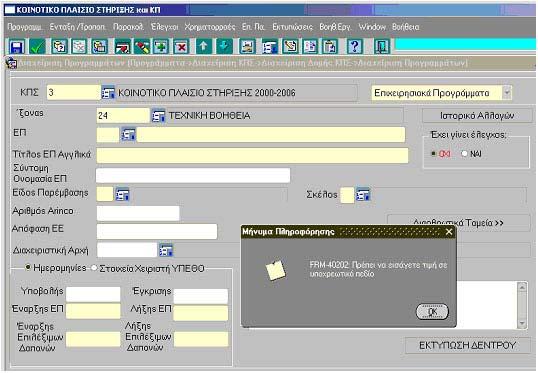Click the ΕΚΤΥΠΩΣΗ ΔΕΝΤΡΟΥ button
Image resolution: width=538 pixels, height=373 pixels.
click(x=468, y=345)
